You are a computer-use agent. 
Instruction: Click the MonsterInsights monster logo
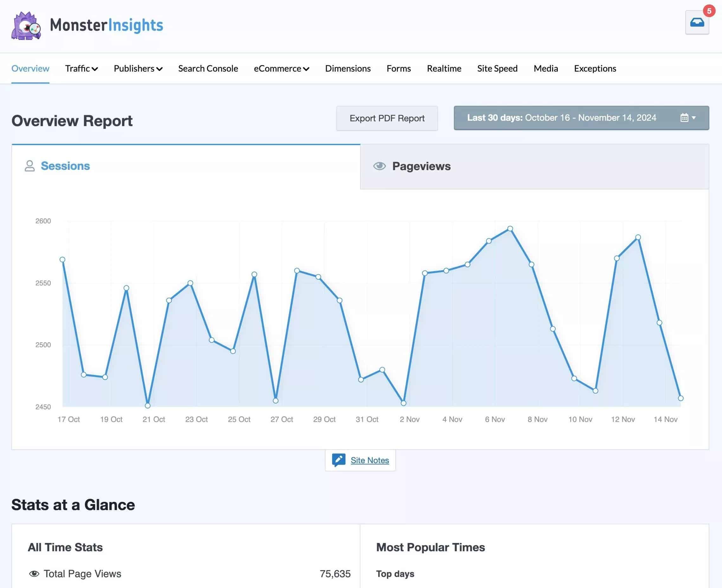pos(26,26)
